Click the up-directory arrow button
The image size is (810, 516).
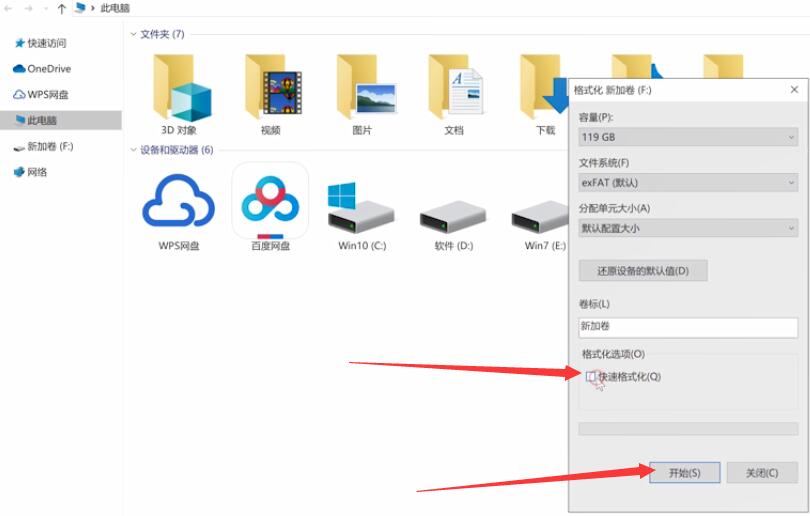[61, 8]
